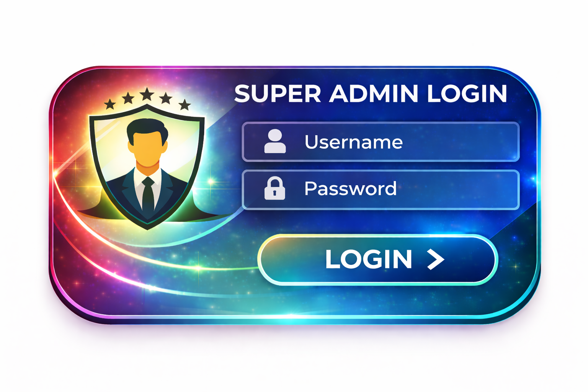This screenshot has height=392, width=588.
Task: Focus the Username input field
Action: 381,142
